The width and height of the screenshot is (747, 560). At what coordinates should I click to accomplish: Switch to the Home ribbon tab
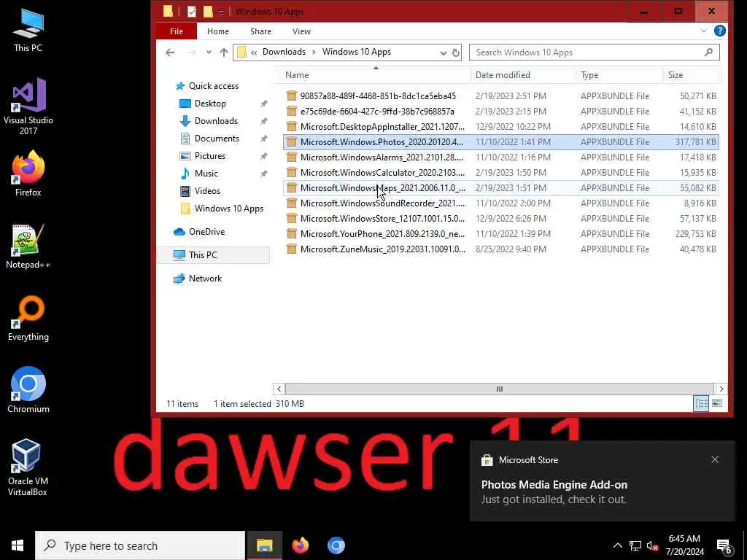click(217, 31)
